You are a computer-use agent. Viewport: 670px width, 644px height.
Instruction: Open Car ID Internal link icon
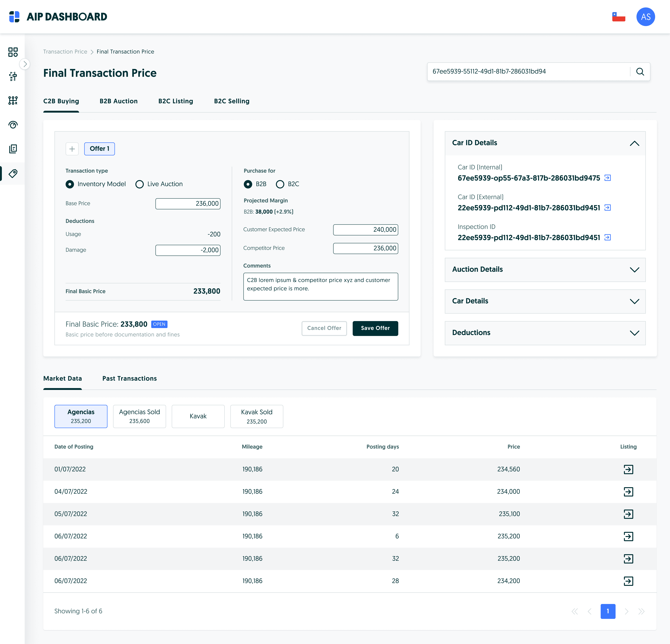coord(607,178)
